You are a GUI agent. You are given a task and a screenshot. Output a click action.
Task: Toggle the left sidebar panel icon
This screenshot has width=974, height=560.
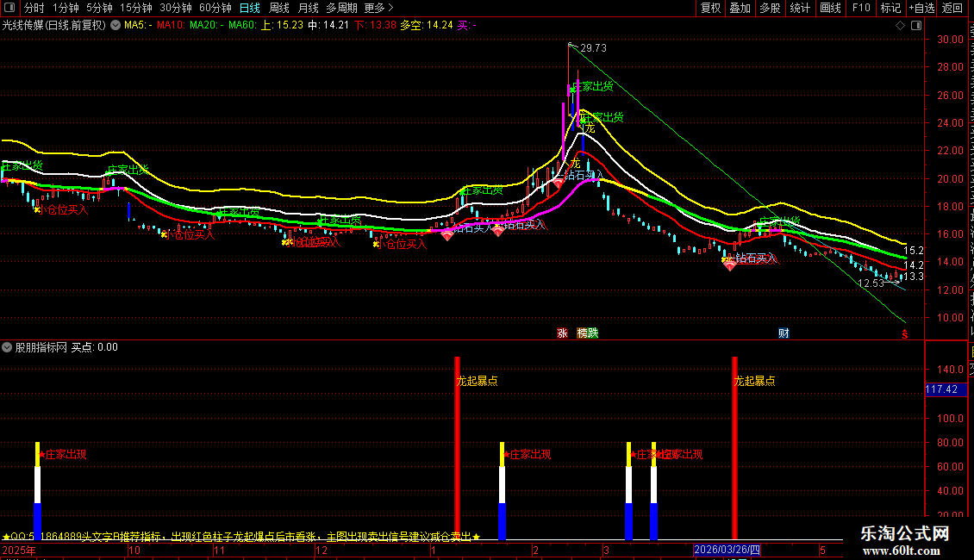point(9,8)
